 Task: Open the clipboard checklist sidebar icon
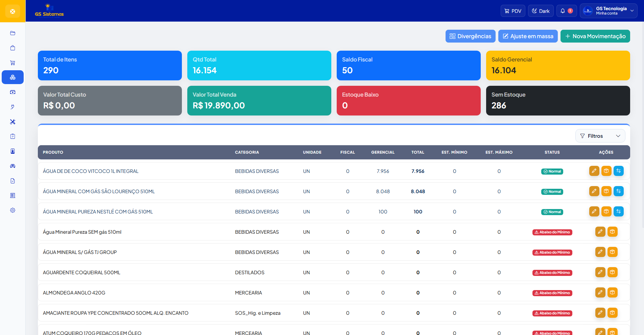tap(13, 136)
